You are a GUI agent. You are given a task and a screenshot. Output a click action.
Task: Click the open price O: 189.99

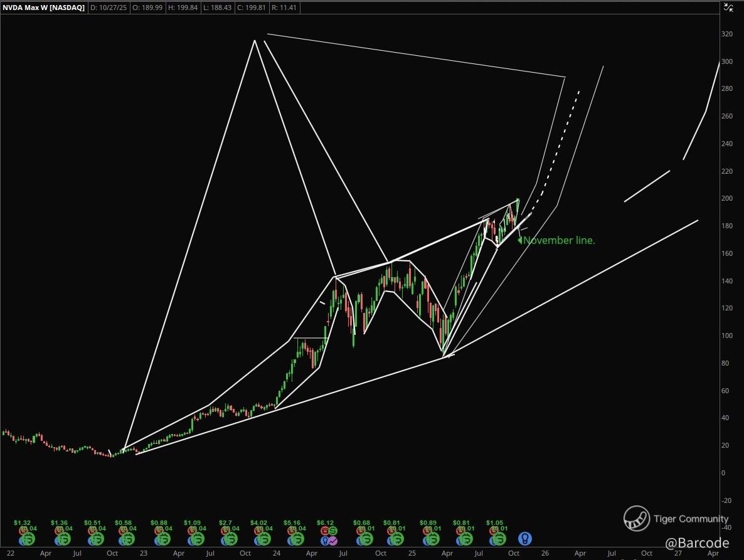pyautogui.click(x=147, y=8)
